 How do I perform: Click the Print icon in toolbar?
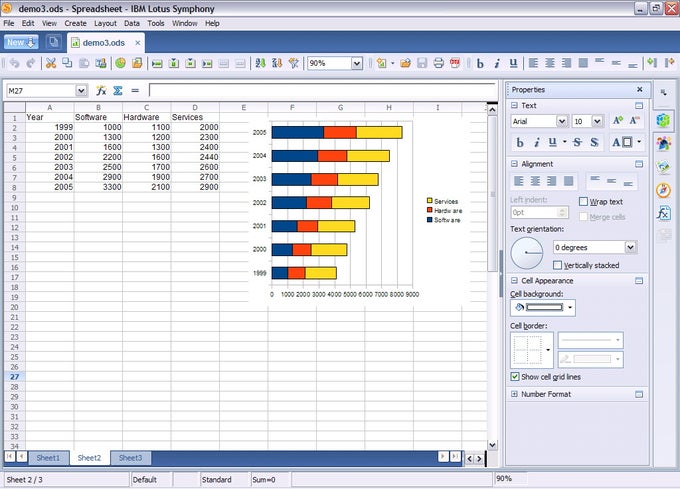(x=438, y=63)
